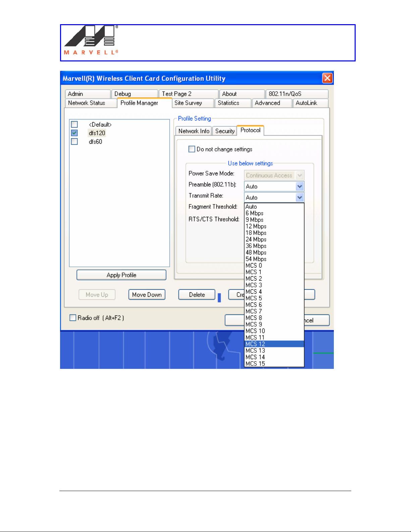Expand the Preamble (802.11b) dropdown

[300, 186]
